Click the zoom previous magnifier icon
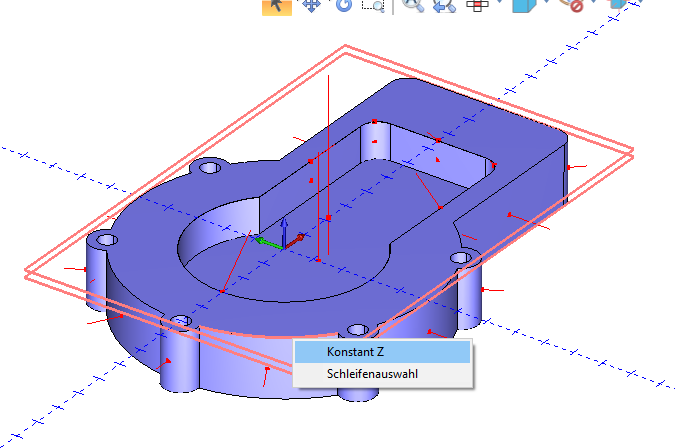 pos(444,5)
